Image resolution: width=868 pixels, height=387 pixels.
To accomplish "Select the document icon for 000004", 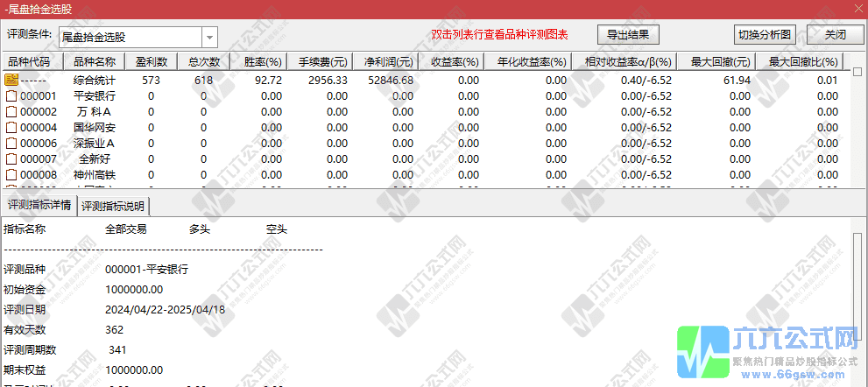I will click(11, 127).
